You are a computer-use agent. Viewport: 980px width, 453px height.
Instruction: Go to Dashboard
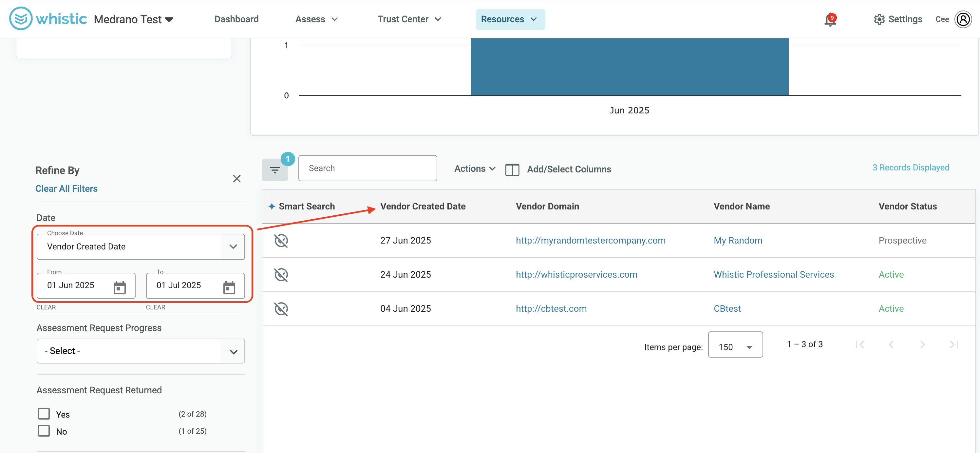(x=236, y=19)
